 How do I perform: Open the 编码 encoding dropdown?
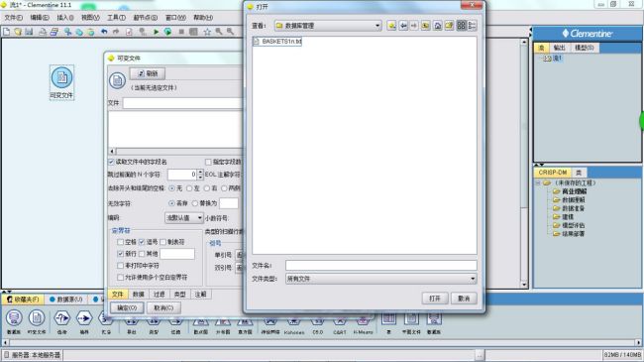184,217
